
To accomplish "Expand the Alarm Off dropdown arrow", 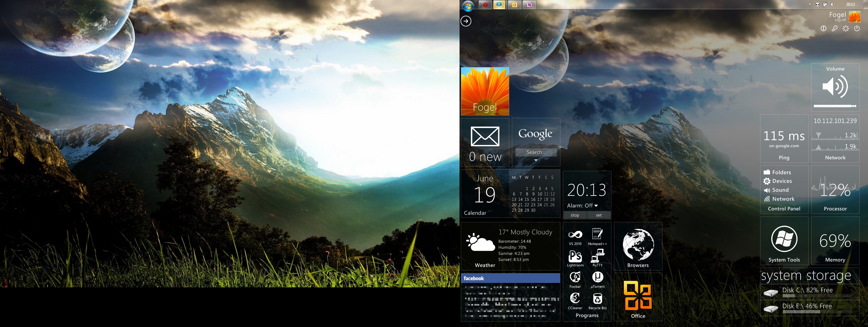I will (x=596, y=206).
